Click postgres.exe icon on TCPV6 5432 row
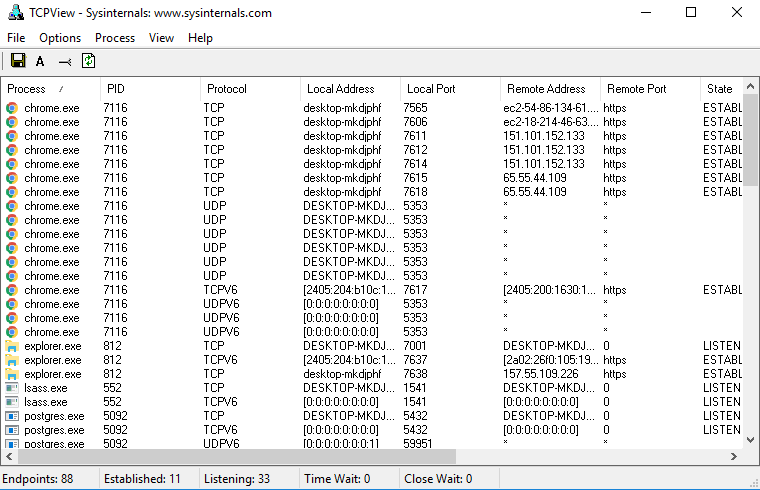760x490 pixels. pyautogui.click(x=12, y=430)
